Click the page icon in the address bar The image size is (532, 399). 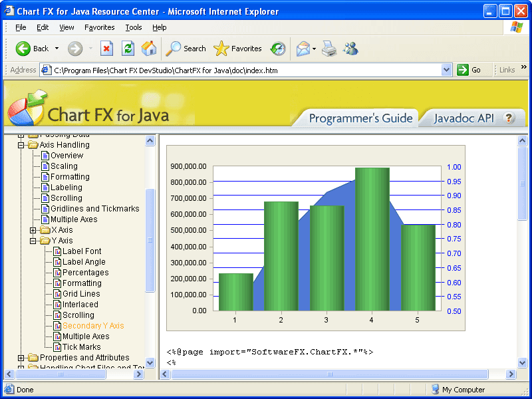46,70
